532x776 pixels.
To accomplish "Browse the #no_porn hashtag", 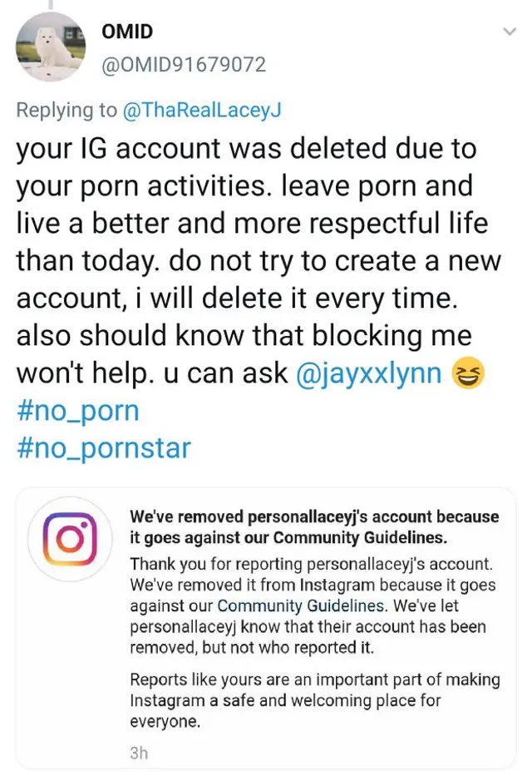I will coord(77,411).
